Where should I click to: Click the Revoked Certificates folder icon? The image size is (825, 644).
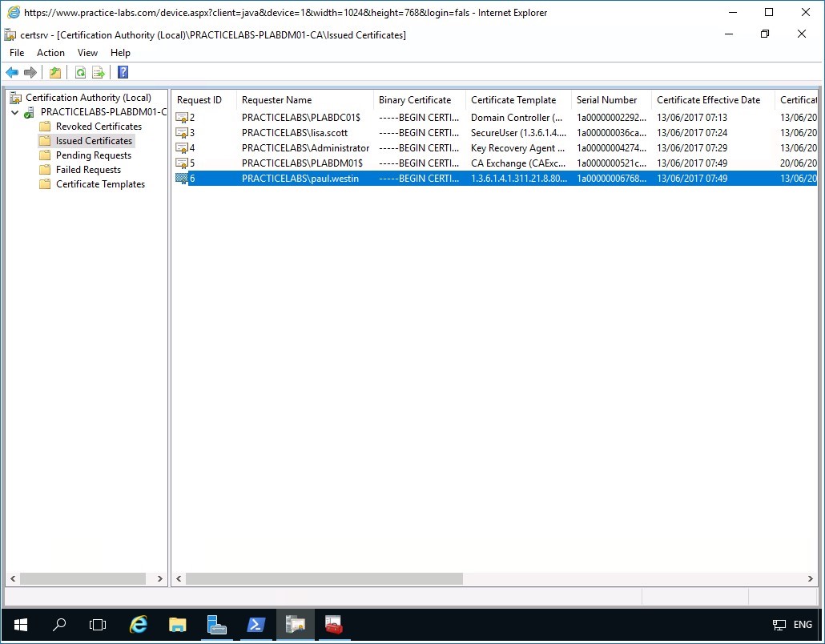pyautogui.click(x=45, y=127)
